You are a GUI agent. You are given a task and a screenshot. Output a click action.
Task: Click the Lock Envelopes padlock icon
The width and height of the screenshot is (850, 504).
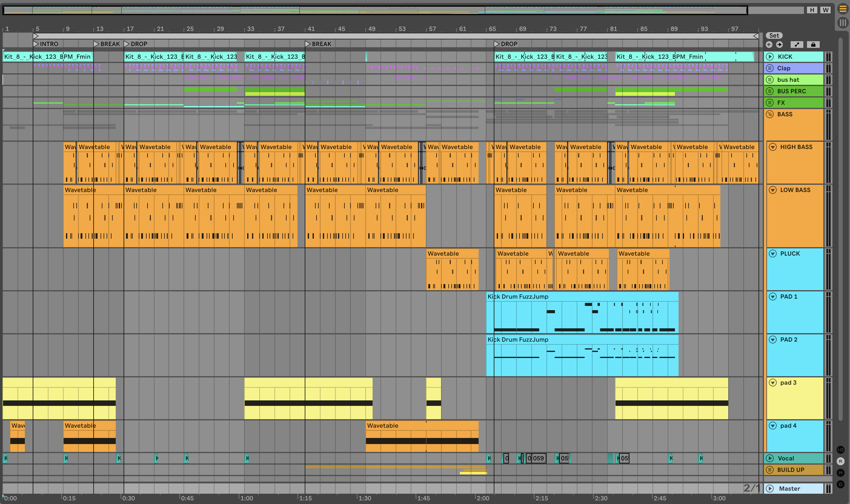click(813, 45)
